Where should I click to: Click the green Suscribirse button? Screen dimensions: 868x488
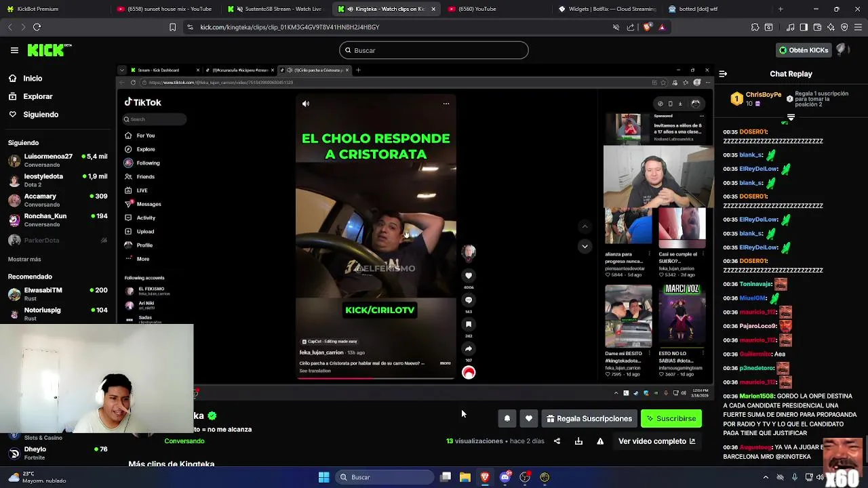[x=671, y=419]
